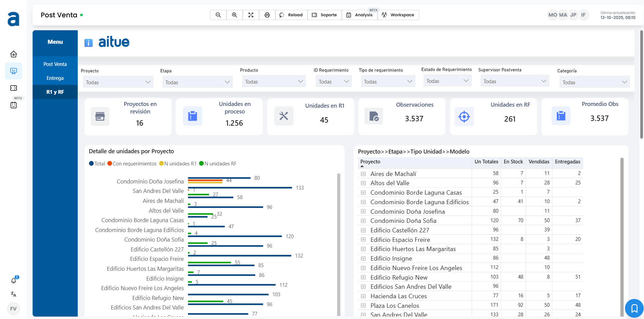Select the Post Venta menu item
The image size is (644, 319).
pos(55,64)
